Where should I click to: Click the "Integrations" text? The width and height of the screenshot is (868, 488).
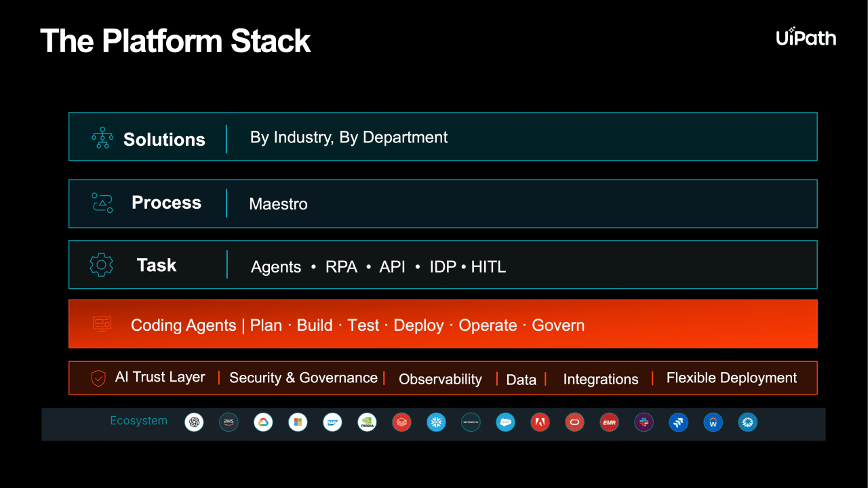[601, 380]
